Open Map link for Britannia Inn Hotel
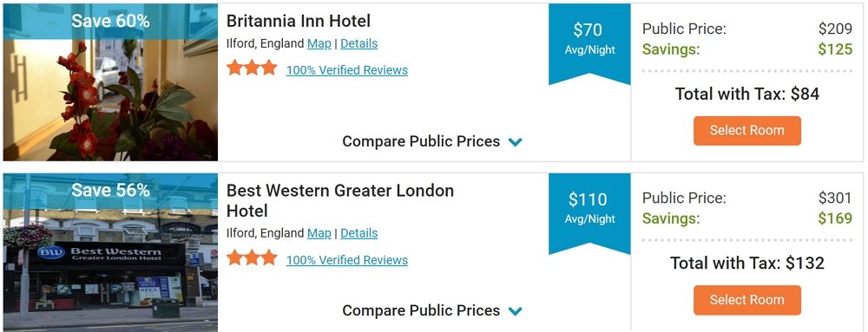 tap(319, 43)
